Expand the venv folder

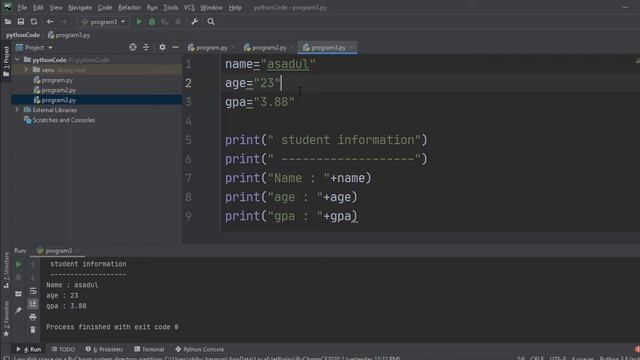(x=26, y=70)
